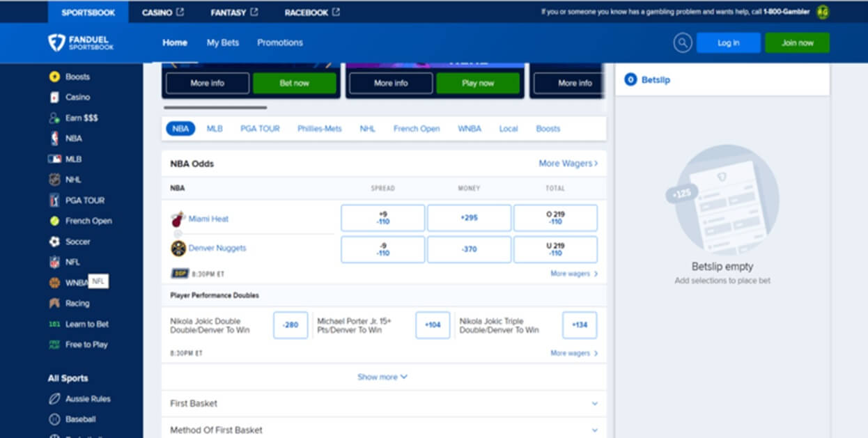Click the Log in button

(x=728, y=42)
